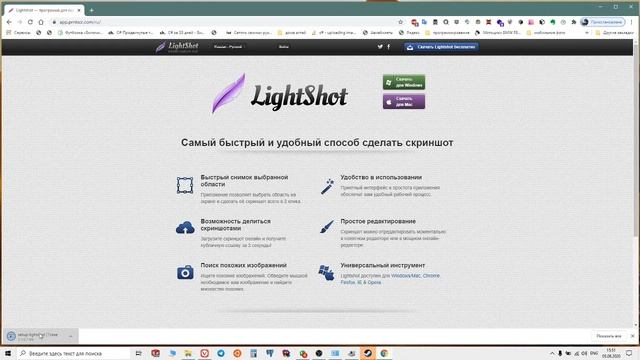The width and height of the screenshot is (640, 360).
Task: Click Показать все in downloads bar
Action: point(609,336)
